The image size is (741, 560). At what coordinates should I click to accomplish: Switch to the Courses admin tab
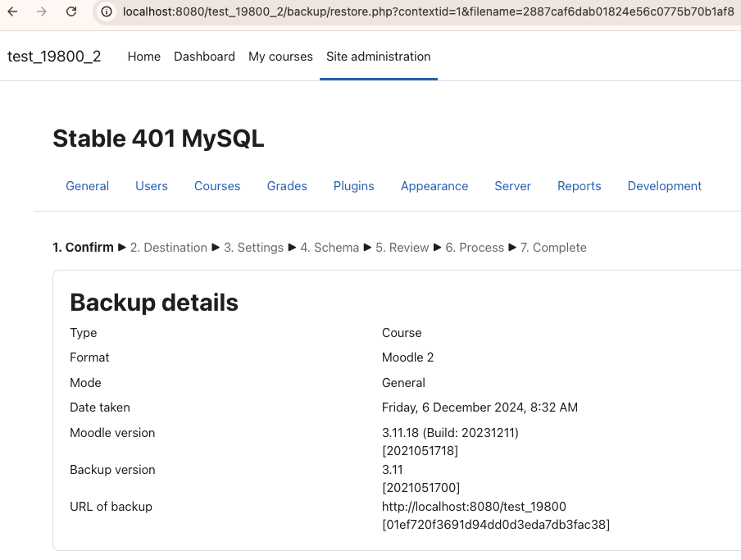point(217,186)
